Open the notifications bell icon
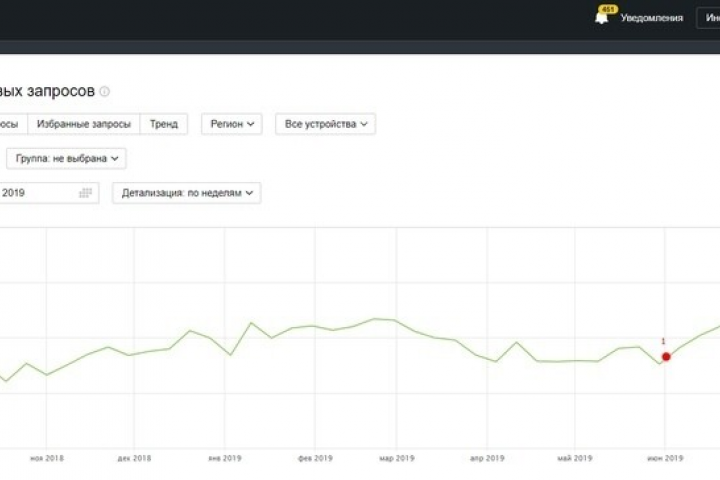720x480 pixels. click(601, 18)
